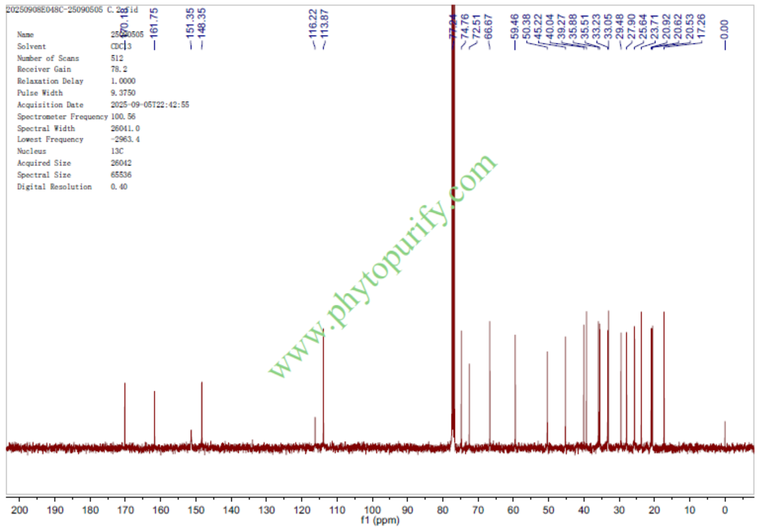759x532 pixels.
Task: Click the 0.00 reference peak label
Action: (724, 27)
